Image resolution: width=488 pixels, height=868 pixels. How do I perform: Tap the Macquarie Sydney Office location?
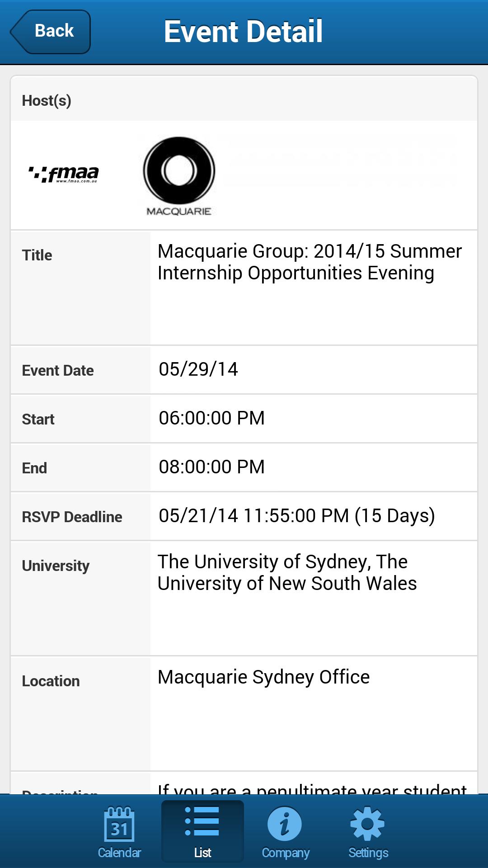click(x=263, y=677)
